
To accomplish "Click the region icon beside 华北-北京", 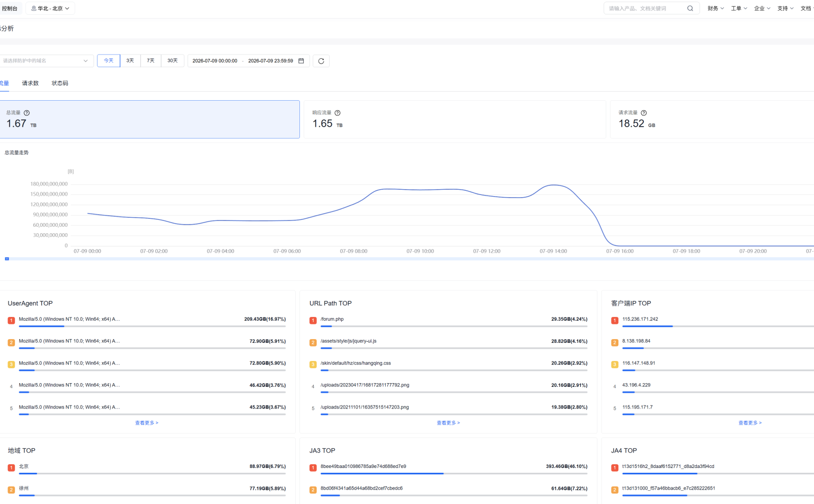I will coord(34,8).
